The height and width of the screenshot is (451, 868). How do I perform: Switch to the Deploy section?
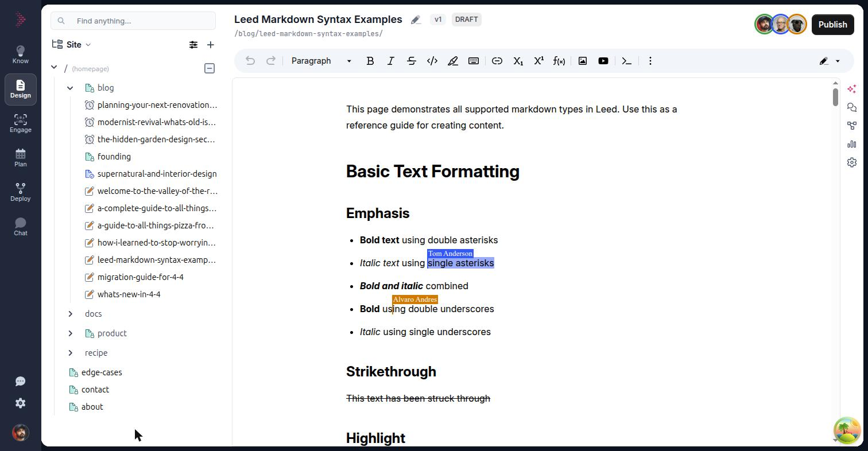[x=21, y=192]
